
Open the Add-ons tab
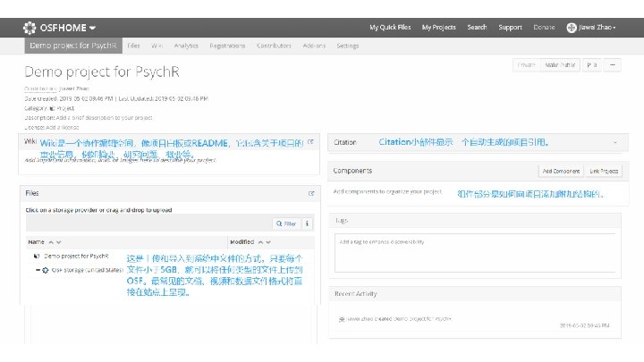[x=314, y=46]
